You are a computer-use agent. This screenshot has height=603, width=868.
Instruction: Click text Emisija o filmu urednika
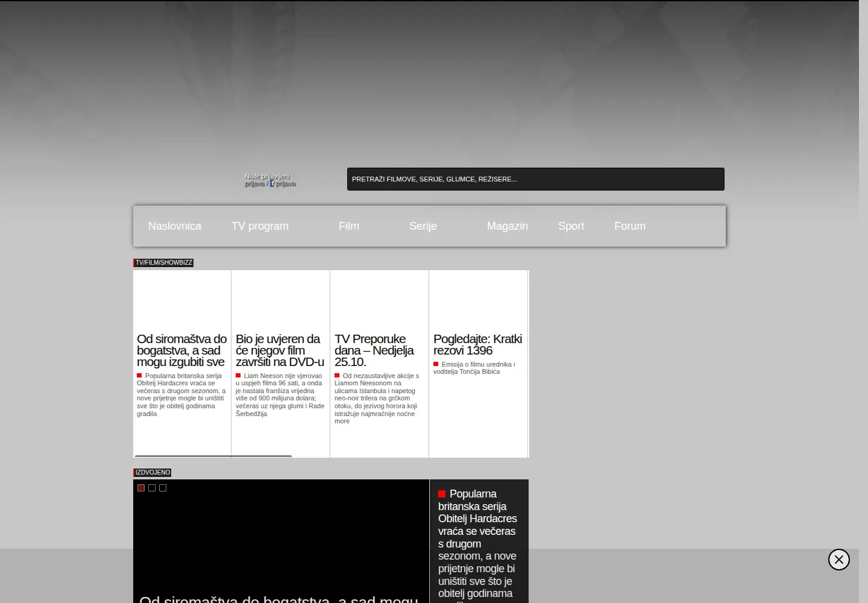point(474,368)
